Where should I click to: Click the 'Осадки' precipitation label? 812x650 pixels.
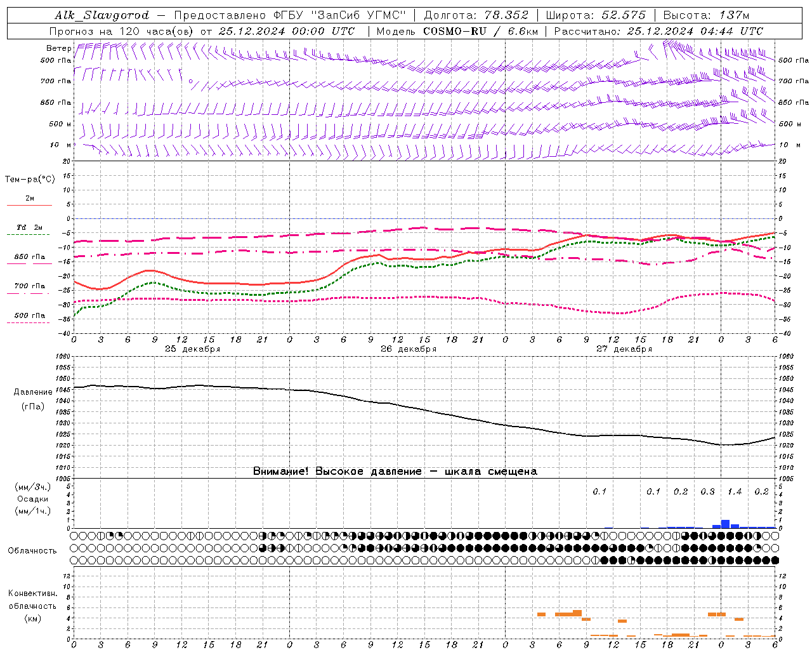(33, 499)
